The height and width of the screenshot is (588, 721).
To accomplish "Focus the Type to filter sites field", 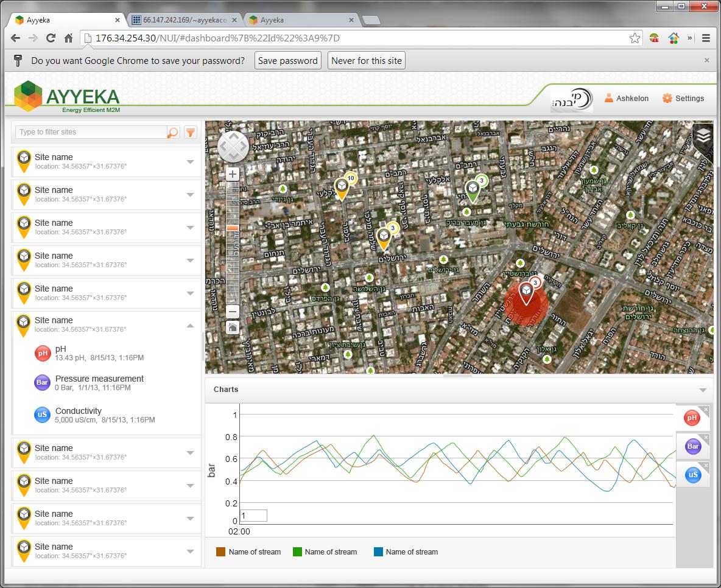I will pos(91,133).
